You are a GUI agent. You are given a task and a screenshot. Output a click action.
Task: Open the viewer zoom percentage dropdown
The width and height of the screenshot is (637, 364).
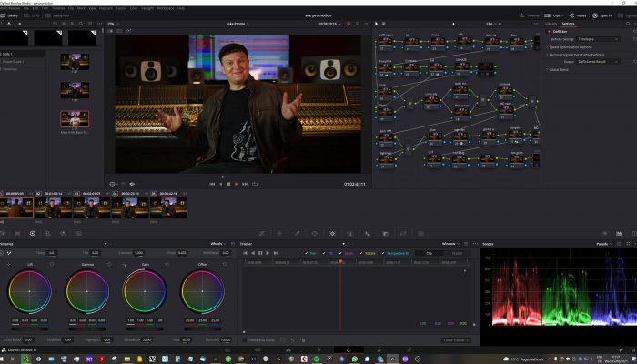click(112, 24)
